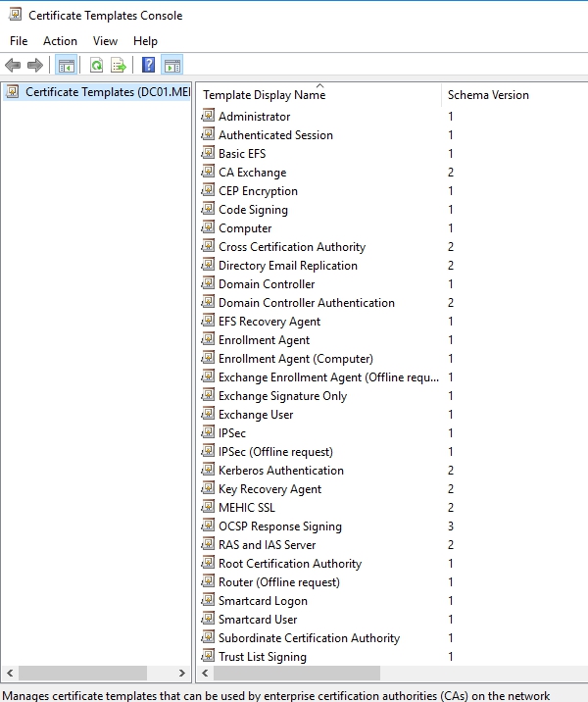Image resolution: width=588 pixels, height=702 pixels.
Task: Select the Exchange Signature Only template name
Action: [283, 396]
